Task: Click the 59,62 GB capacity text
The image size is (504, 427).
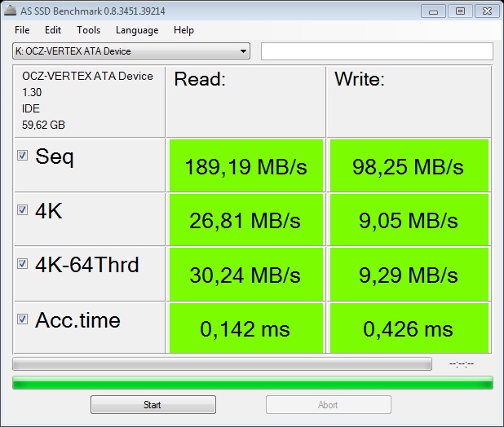Action: coord(43,125)
